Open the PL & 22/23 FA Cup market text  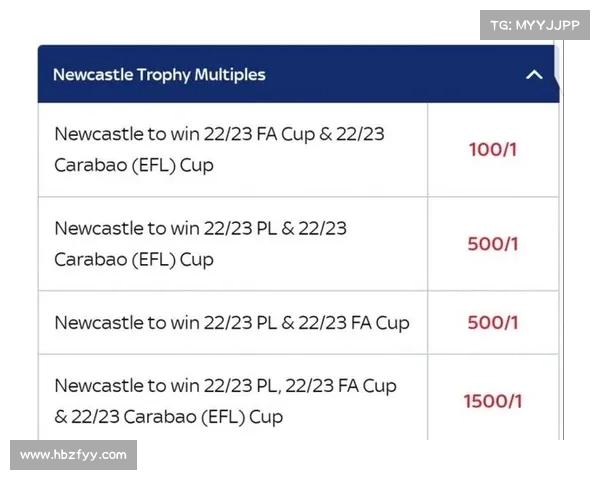pyautogui.click(x=232, y=323)
